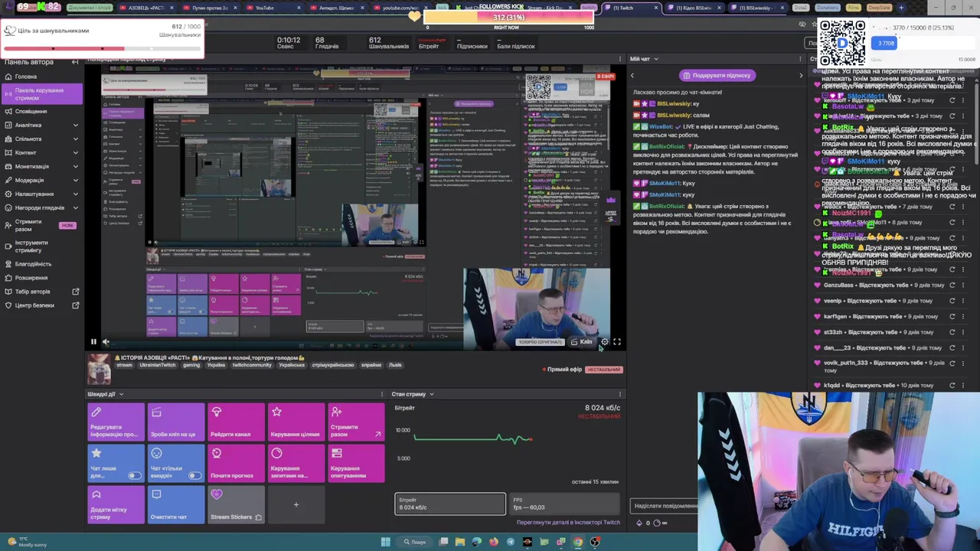Open Розширення in the sidebar

tap(41, 278)
